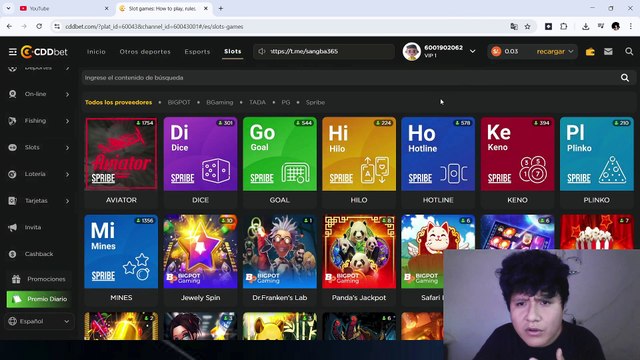Viewport: 640px width, 360px height.
Task: Click the Promociones gift icon
Action: click(x=16, y=279)
